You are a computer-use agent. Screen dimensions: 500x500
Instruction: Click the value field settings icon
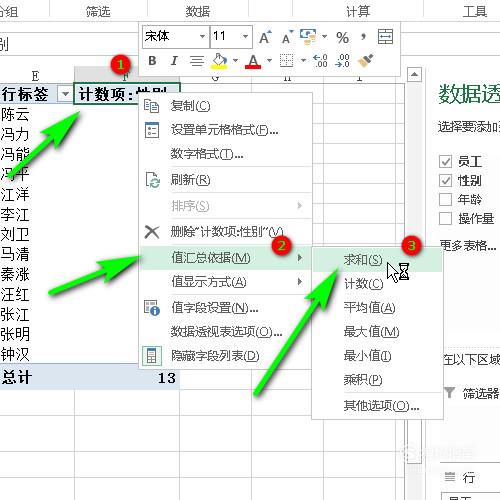(x=152, y=308)
